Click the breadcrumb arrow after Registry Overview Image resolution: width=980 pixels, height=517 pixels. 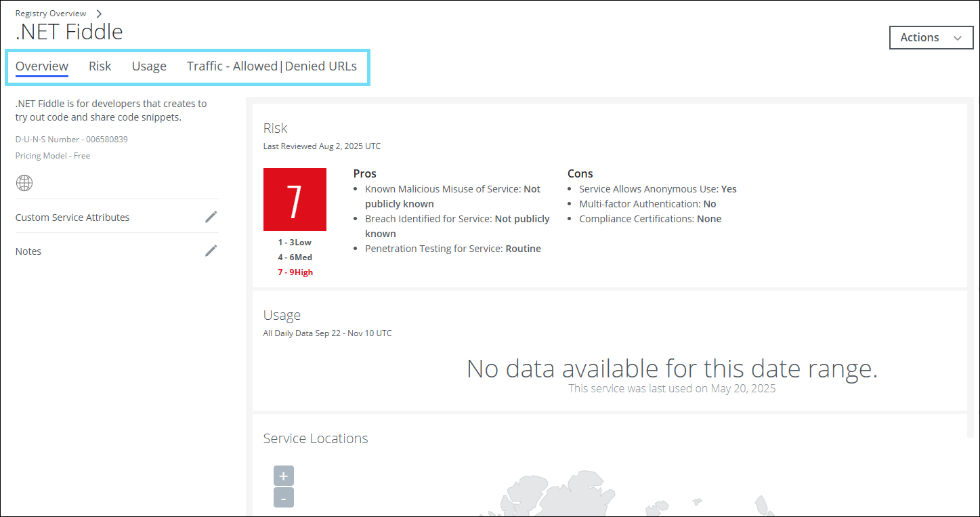click(99, 14)
